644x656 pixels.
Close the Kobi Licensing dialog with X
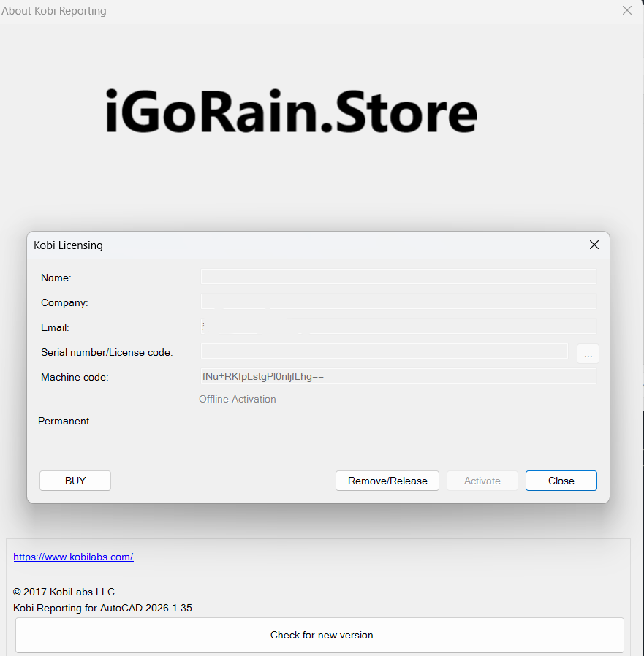(594, 245)
